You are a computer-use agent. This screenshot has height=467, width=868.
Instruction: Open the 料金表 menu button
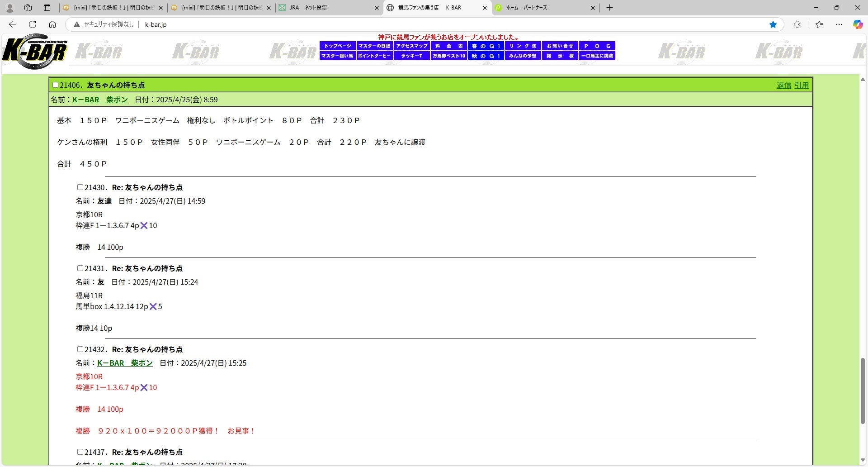point(448,46)
